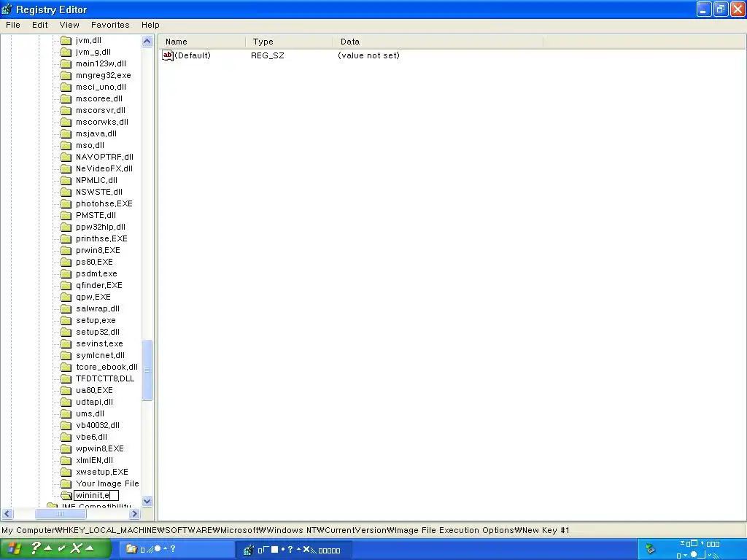Click the Name column header

click(x=202, y=42)
